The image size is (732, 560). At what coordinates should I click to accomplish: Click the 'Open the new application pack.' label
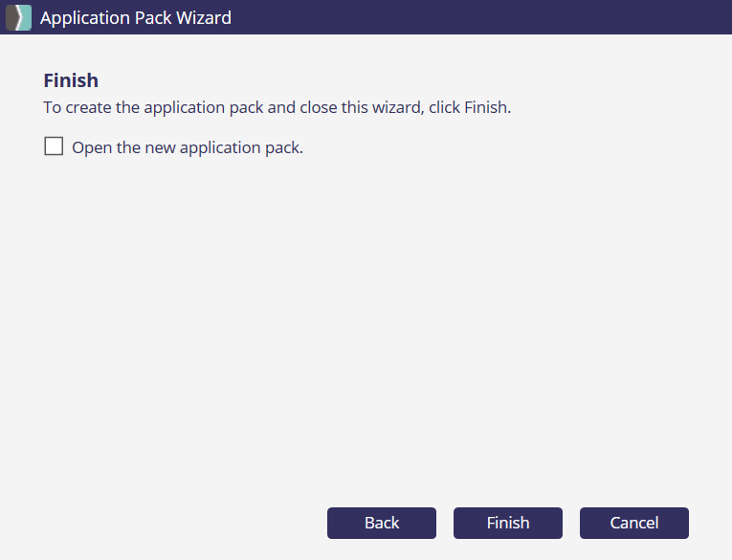[x=187, y=147]
